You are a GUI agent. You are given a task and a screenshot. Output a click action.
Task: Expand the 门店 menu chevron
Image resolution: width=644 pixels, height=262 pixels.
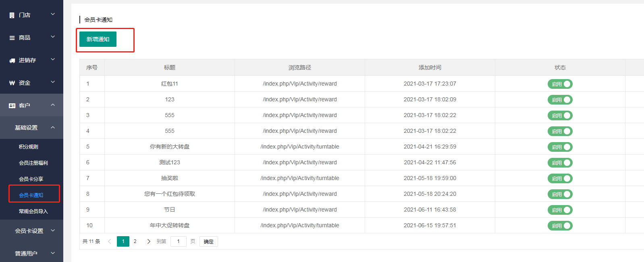point(53,15)
